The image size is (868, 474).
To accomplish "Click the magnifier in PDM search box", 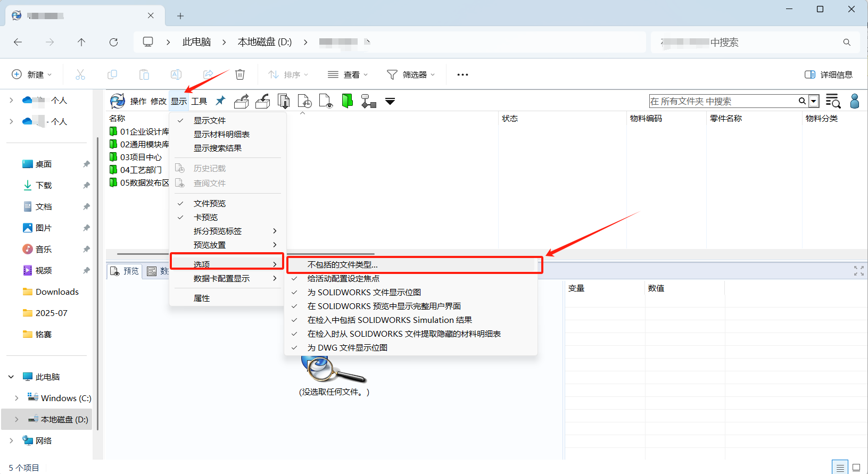I will 802,101.
